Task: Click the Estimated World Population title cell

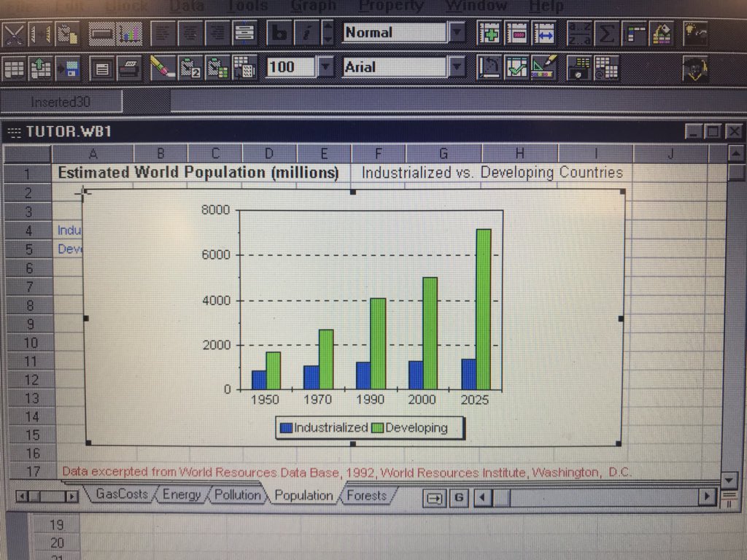Action: click(198, 172)
